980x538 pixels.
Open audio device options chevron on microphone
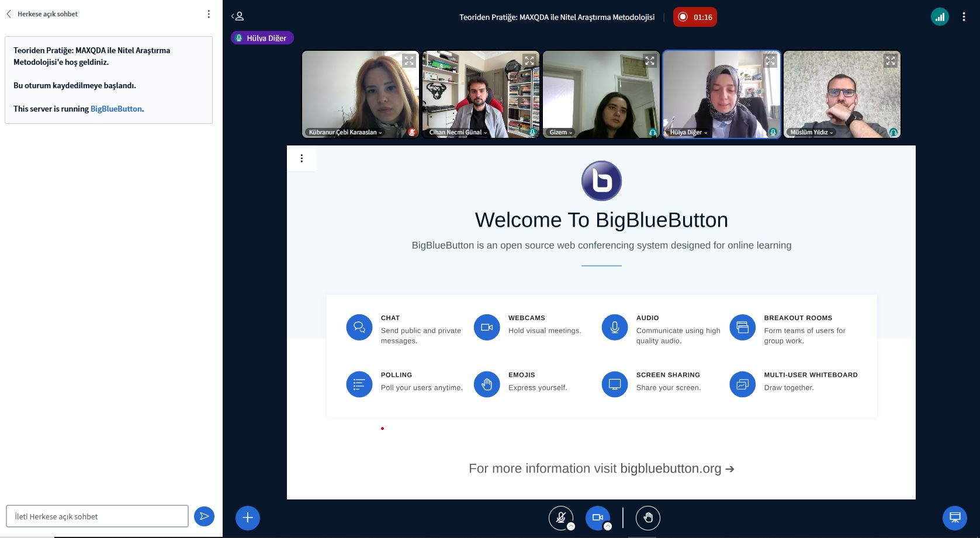click(x=571, y=526)
